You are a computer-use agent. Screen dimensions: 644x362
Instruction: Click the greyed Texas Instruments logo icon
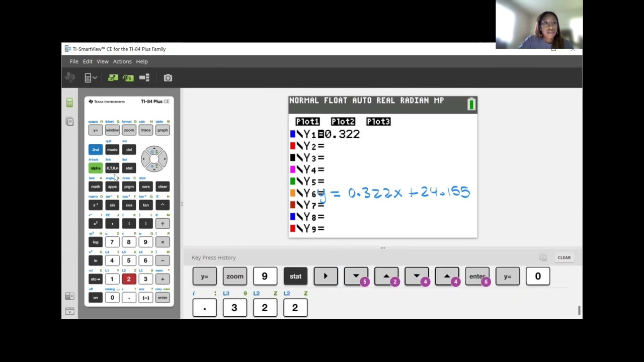pos(70,77)
